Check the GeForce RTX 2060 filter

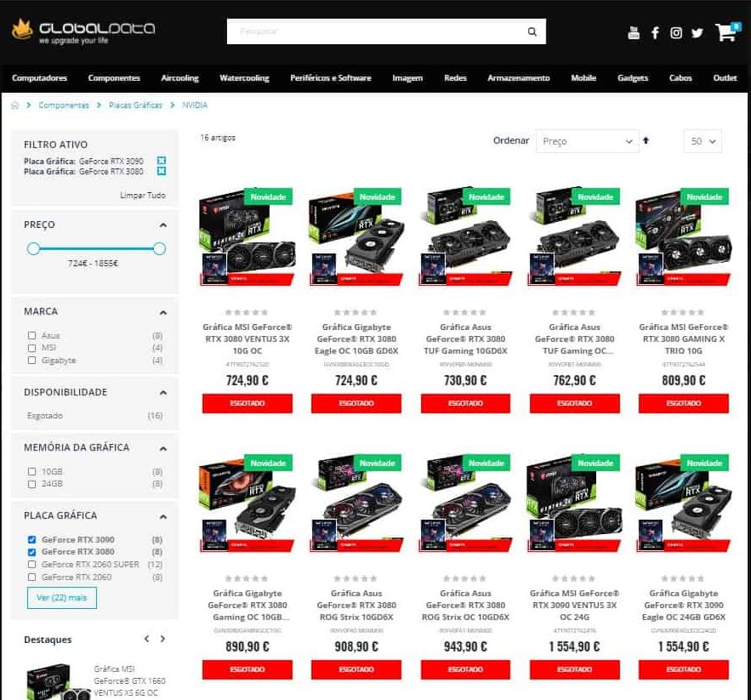click(x=32, y=577)
